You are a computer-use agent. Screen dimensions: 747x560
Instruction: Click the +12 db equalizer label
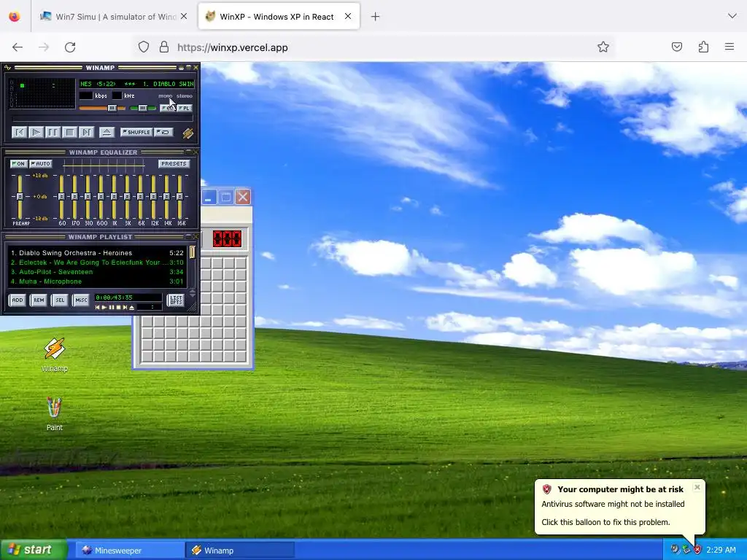click(40, 176)
